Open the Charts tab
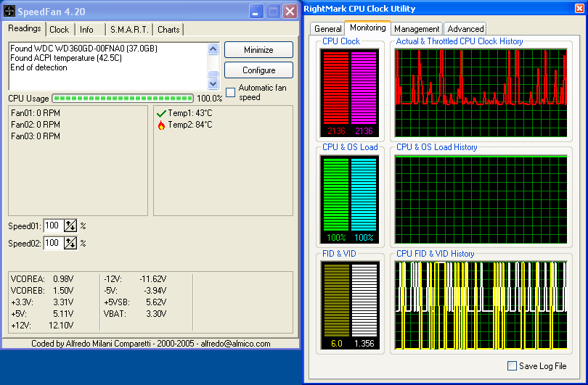The image size is (588, 385). 168,30
